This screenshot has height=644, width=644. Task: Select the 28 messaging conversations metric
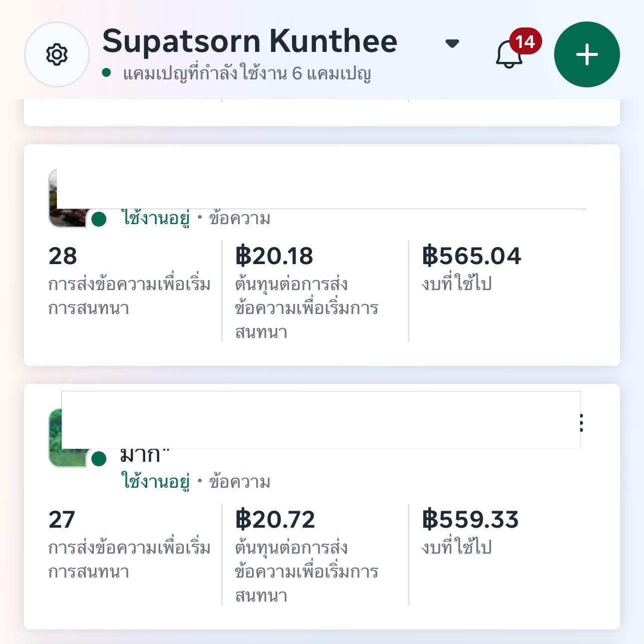pyautogui.click(x=63, y=256)
